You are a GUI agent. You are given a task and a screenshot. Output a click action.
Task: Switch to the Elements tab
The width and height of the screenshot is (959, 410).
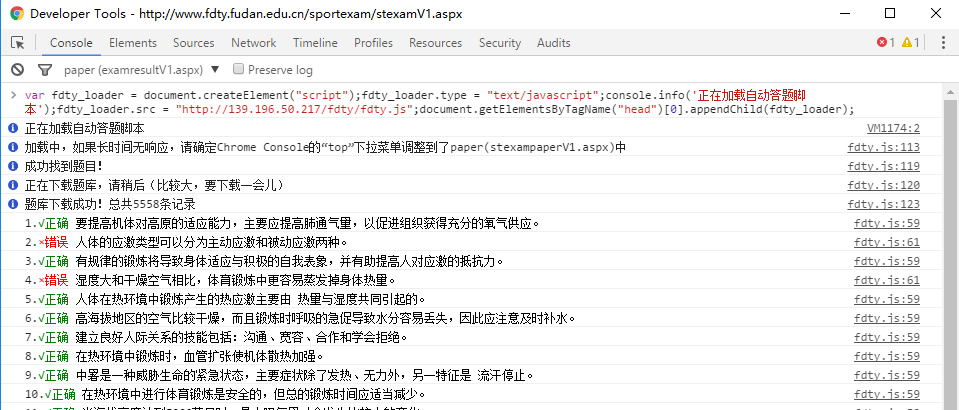(133, 43)
